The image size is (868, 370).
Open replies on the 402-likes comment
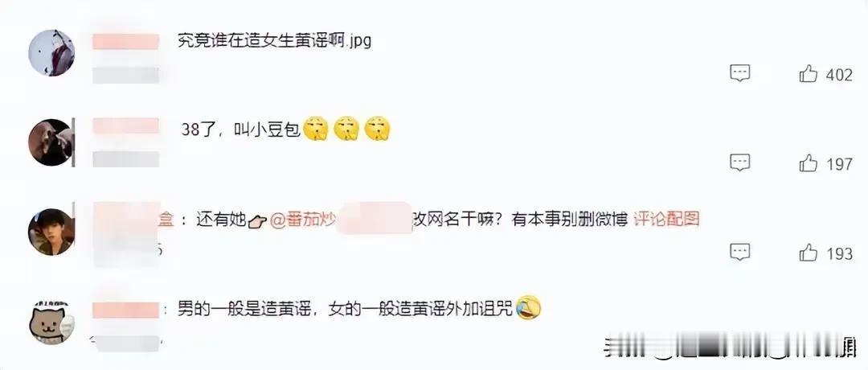739,74
